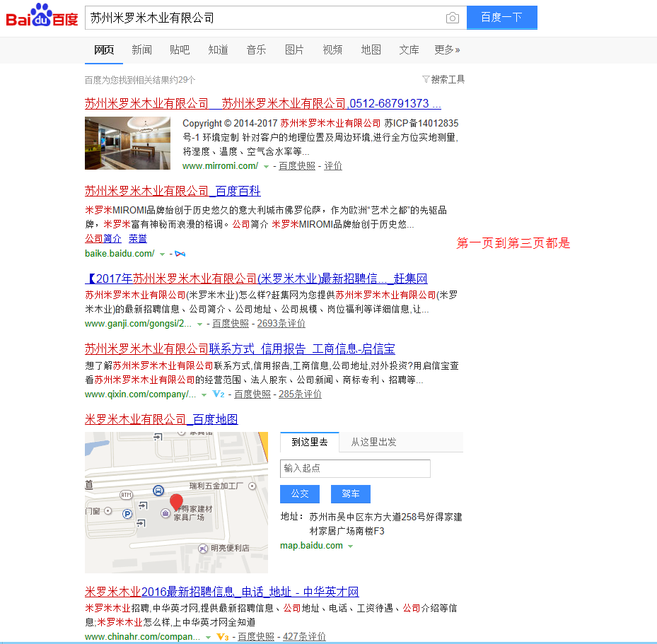The height and width of the screenshot is (644, 657).
Task: Open the 苏州米罗米木业有限公司_百度百科 result link
Action: [172, 191]
